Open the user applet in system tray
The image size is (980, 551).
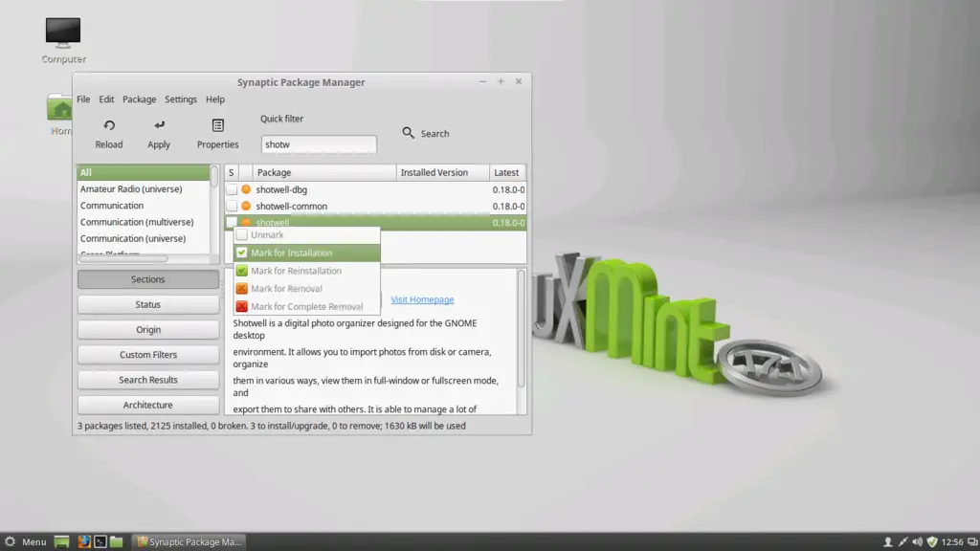point(887,541)
